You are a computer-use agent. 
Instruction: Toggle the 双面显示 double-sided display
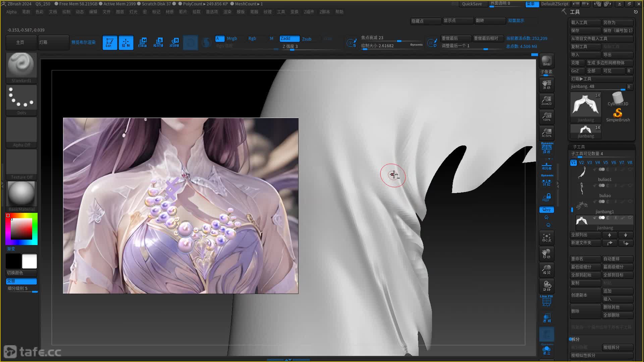[x=516, y=21]
